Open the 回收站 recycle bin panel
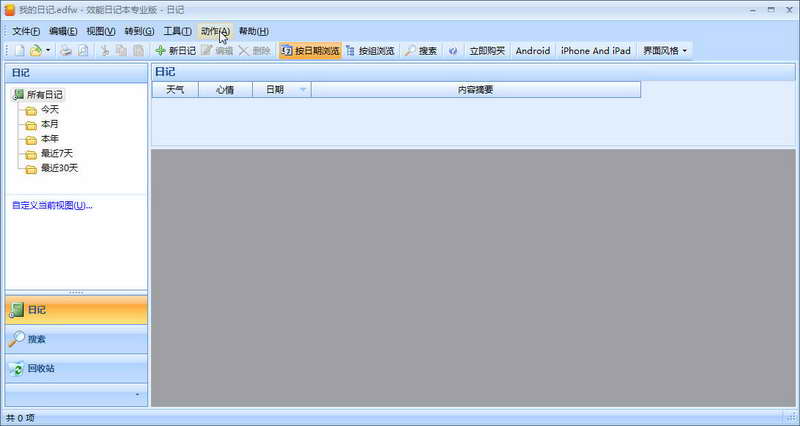The width and height of the screenshot is (800, 426). [x=77, y=368]
